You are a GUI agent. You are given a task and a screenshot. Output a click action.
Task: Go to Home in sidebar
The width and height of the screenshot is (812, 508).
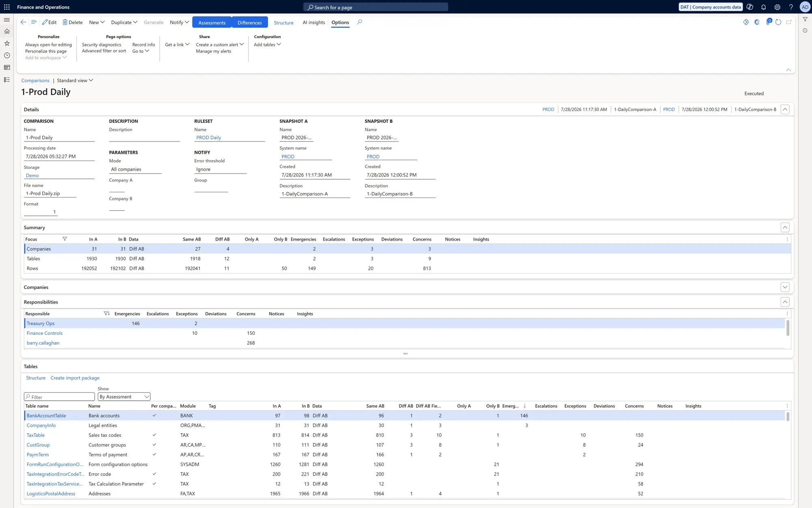click(x=7, y=31)
